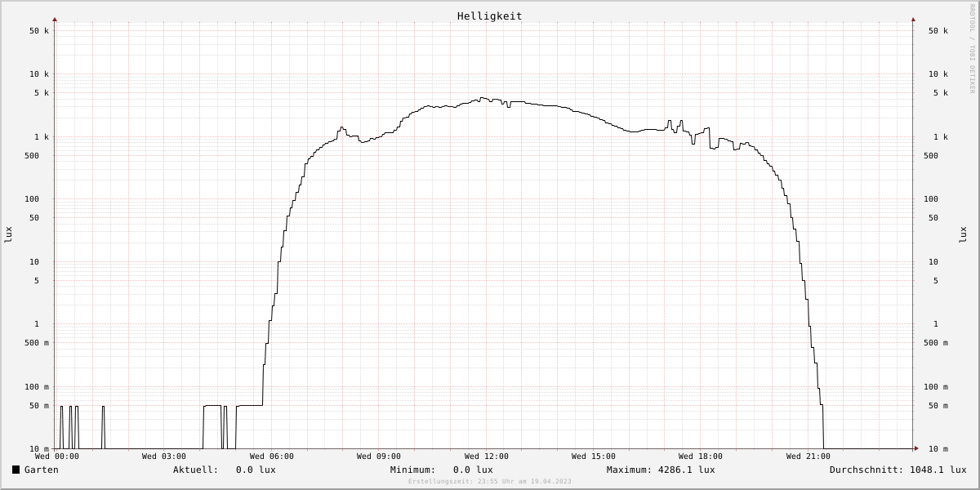The height and width of the screenshot is (490, 980).
Task: Click the "Maximum:" label in the legend
Action: click(x=629, y=470)
